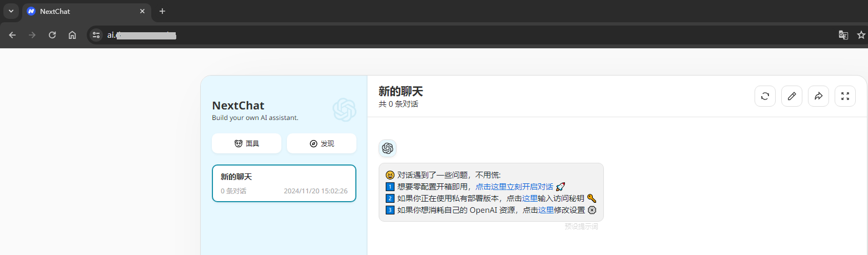
Task: Select the NextChat browser tab
Action: pos(87,11)
